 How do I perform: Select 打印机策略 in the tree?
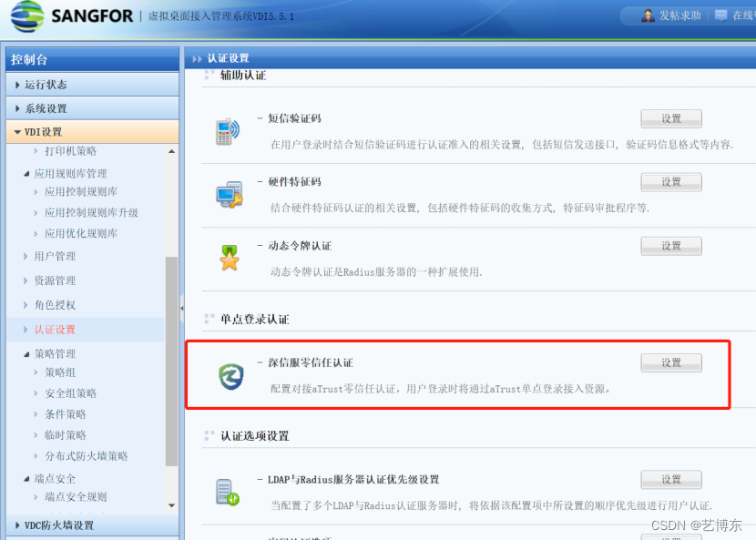pyautogui.click(x=70, y=151)
